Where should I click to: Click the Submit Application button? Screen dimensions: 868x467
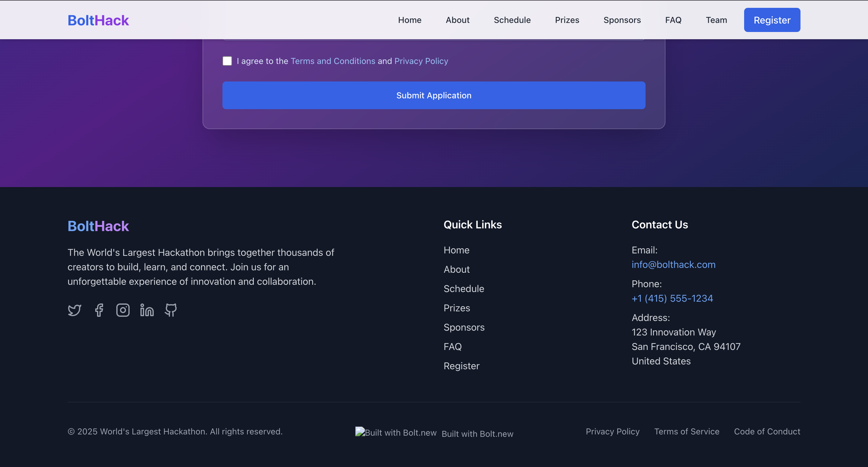coord(434,95)
